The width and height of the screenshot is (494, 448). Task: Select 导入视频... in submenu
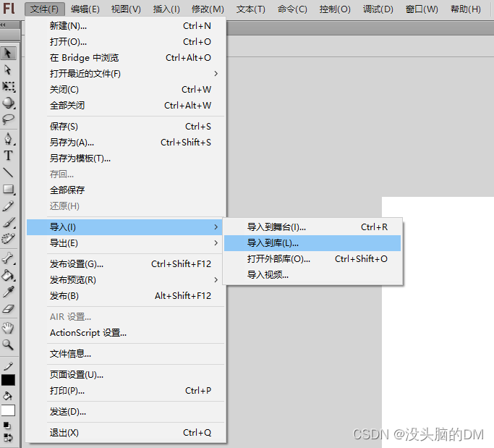[x=312, y=275]
